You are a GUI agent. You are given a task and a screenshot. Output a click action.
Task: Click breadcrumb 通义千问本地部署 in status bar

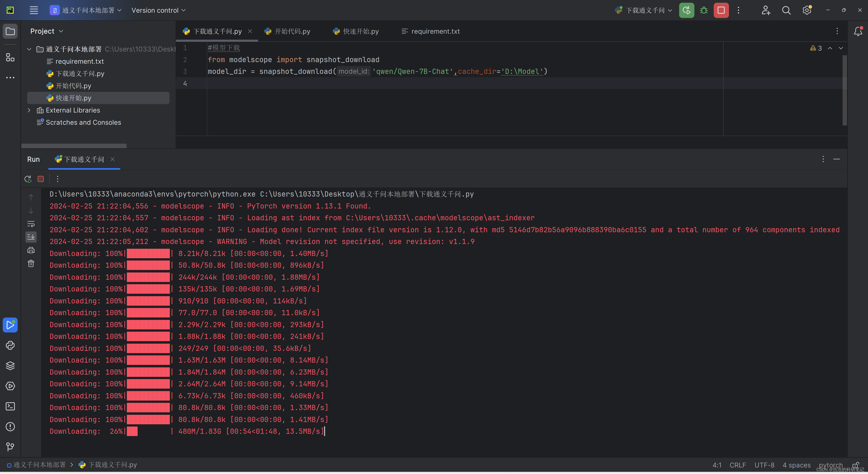36,465
